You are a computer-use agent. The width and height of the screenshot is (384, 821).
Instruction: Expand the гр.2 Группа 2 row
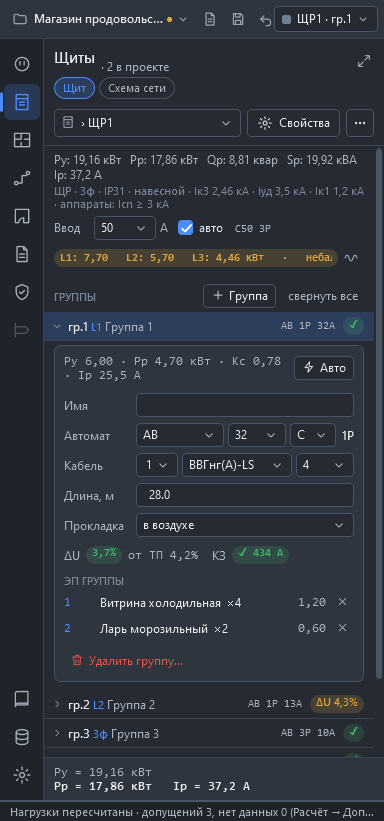[209, 704]
